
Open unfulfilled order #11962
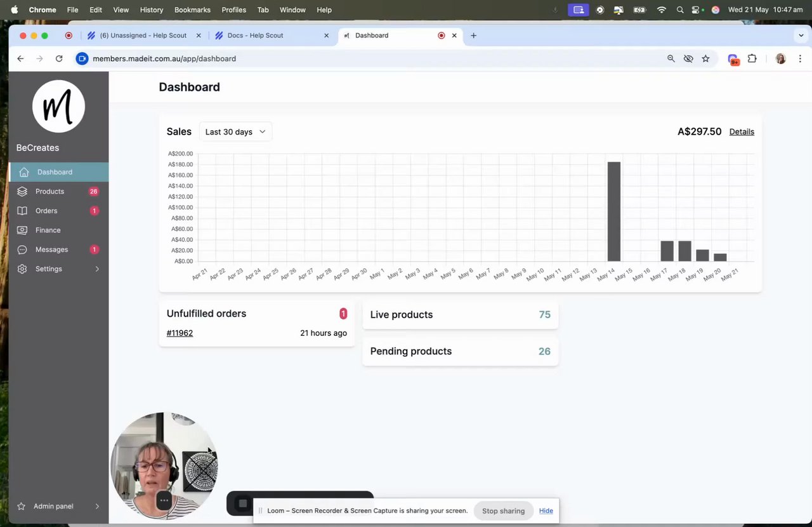(180, 333)
